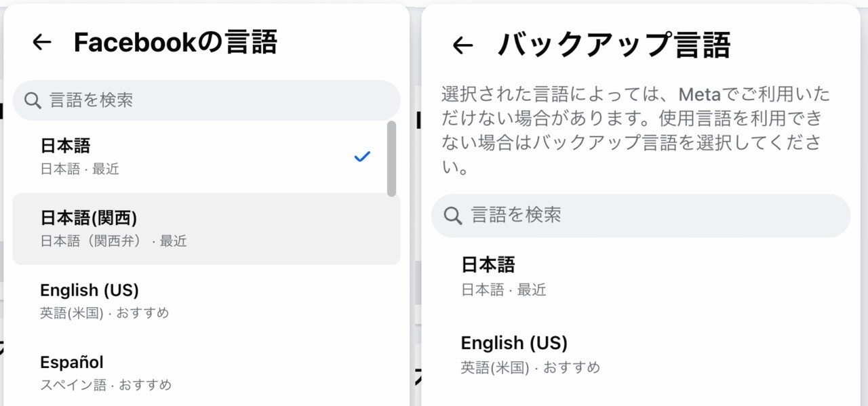Focus the 言語を検索 field under バックアップ言語
The height and width of the screenshot is (406, 868).
click(x=651, y=216)
